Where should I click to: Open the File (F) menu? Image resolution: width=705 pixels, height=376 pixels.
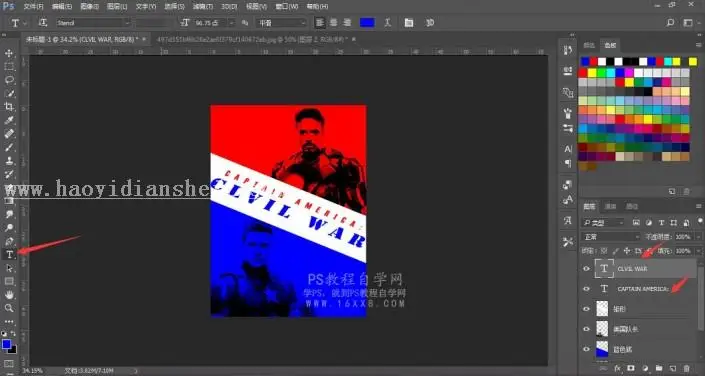[34, 7]
